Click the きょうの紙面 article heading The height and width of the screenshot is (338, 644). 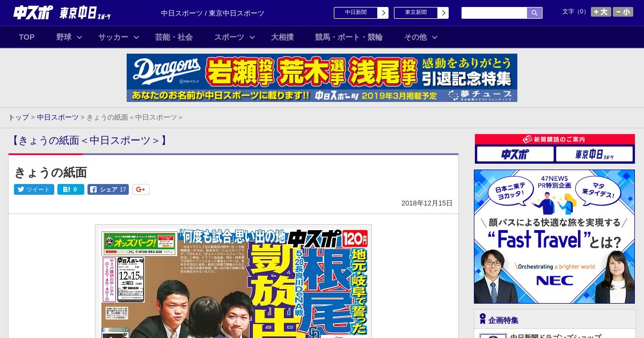[50, 172]
